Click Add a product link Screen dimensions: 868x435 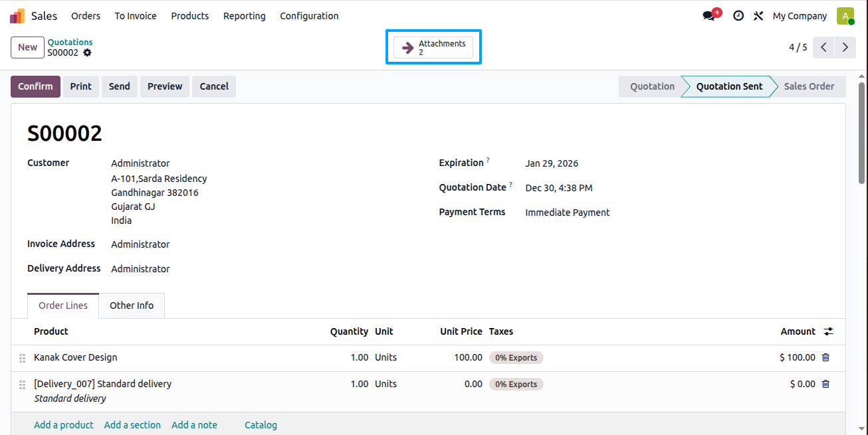(x=64, y=425)
